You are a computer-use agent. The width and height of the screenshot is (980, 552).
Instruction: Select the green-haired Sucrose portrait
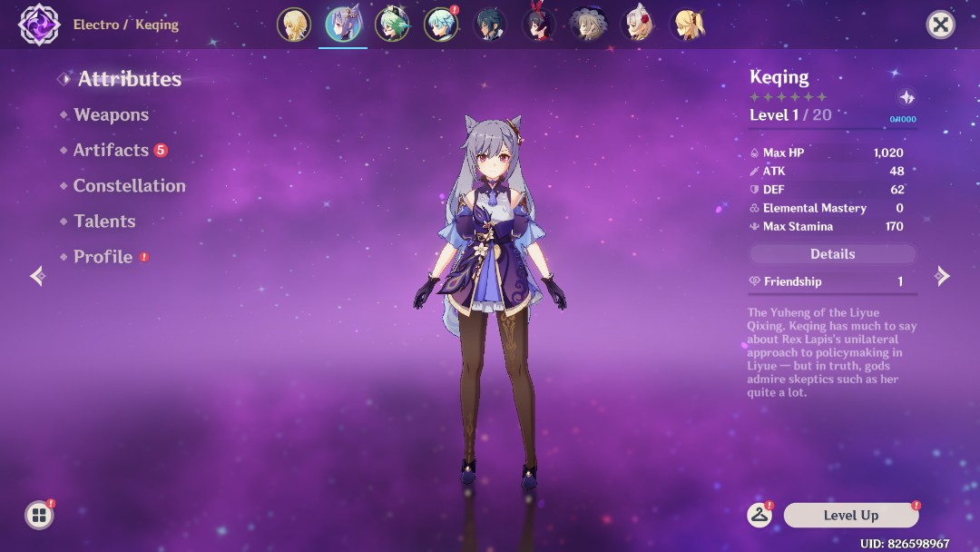392,25
